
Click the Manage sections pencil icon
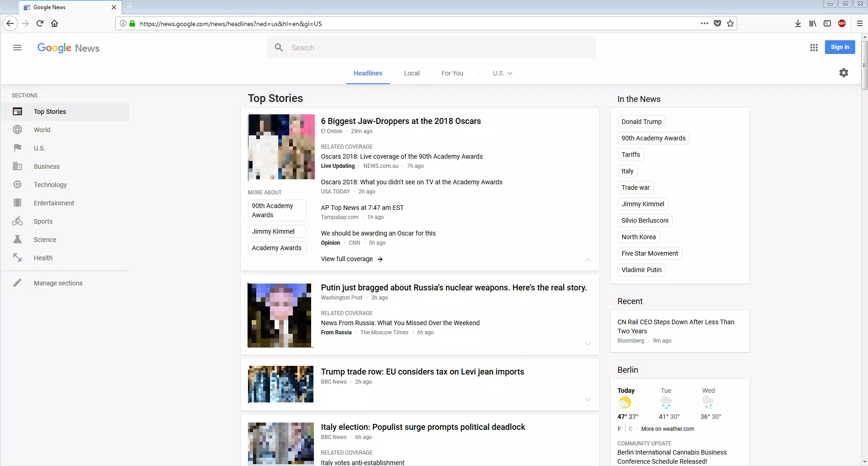coord(17,283)
